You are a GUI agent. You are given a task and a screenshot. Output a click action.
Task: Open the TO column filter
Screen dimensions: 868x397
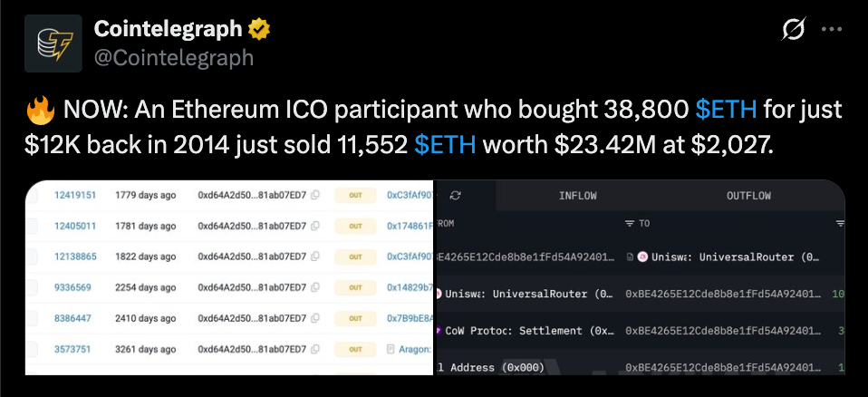pos(631,223)
